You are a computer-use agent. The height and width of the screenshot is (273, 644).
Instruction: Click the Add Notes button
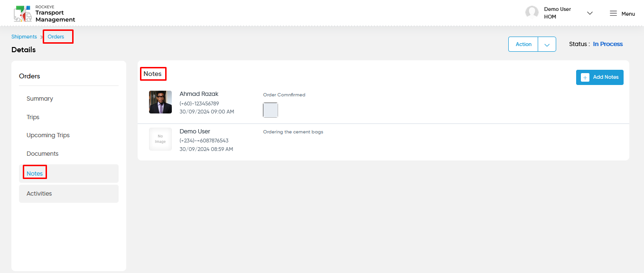pos(600,77)
